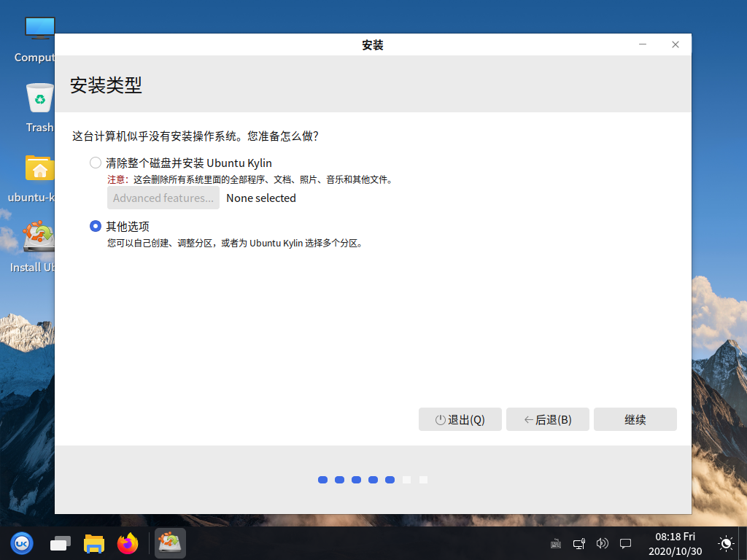Click the taskbar clock 08:18 Fri

(x=675, y=543)
